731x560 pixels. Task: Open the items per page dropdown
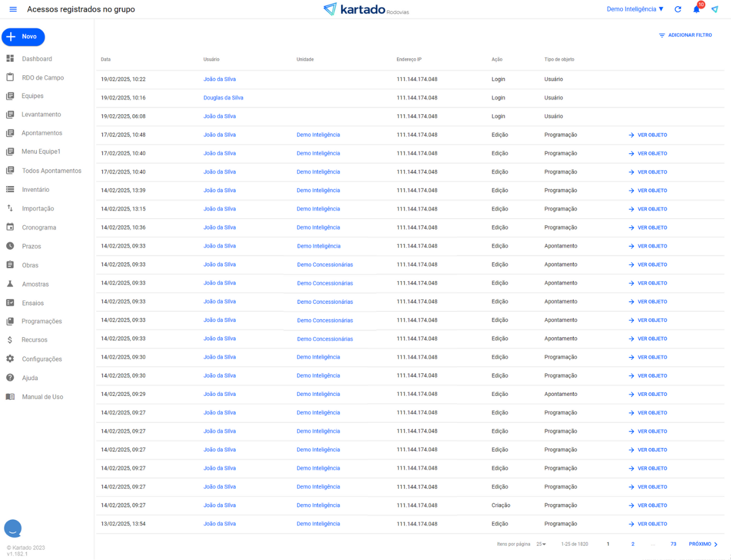[541, 544]
